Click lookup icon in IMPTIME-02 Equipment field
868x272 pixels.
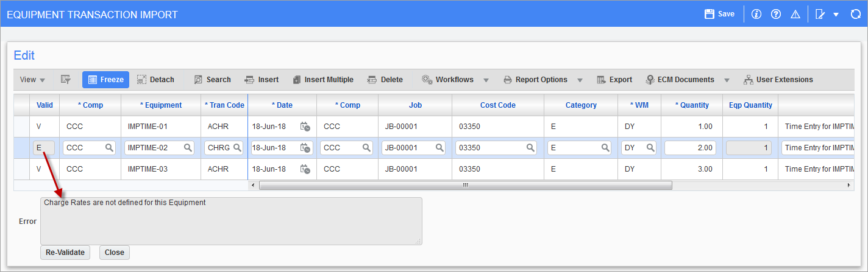tap(188, 148)
